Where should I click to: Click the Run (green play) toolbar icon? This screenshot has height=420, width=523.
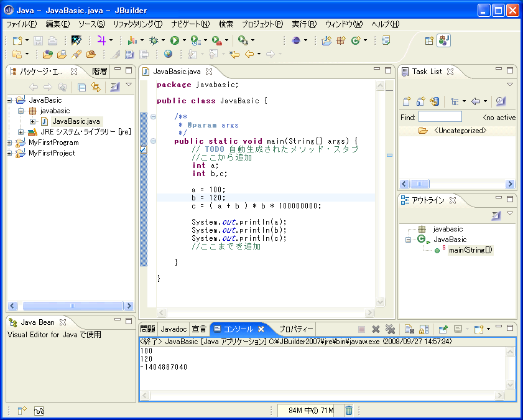click(175, 40)
